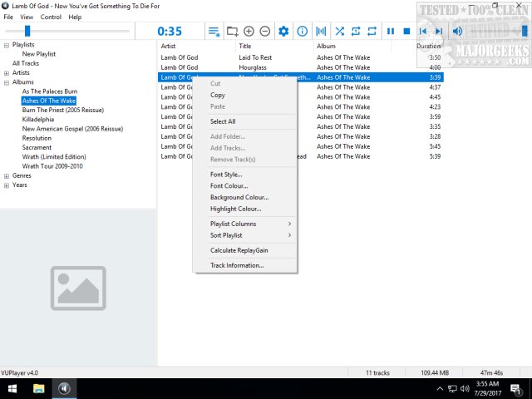The height and width of the screenshot is (399, 532).
Task: Select the Killadelphia album in the tree
Action: coord(40,120)
